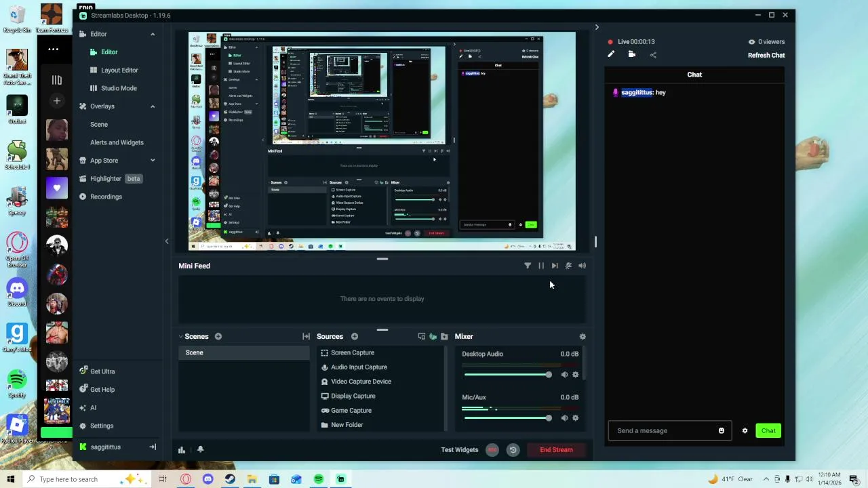Adjust the Desktop Audio volume slider
This screenshot has width=868, height=488.
pos(507,375)
